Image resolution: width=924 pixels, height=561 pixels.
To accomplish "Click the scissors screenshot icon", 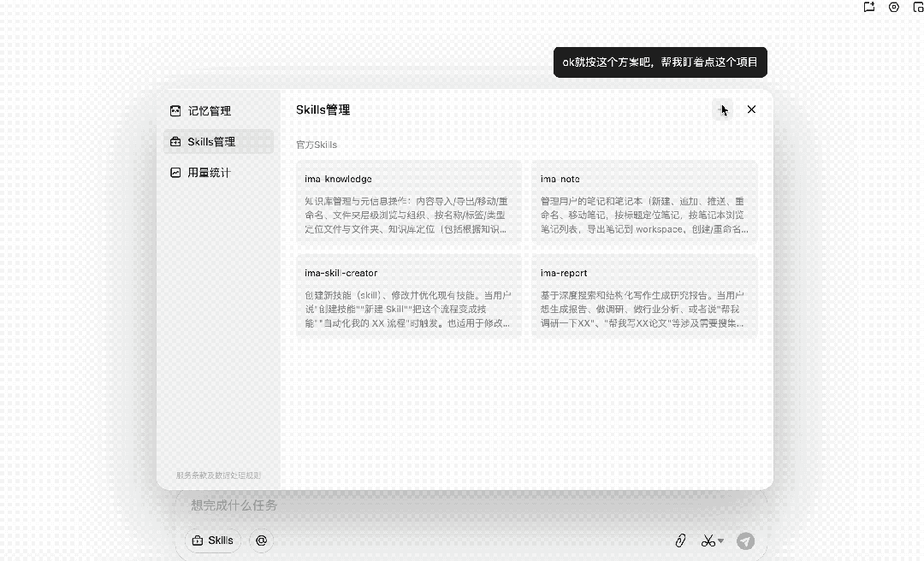I will pyautogui.click(x=708, y=540).
